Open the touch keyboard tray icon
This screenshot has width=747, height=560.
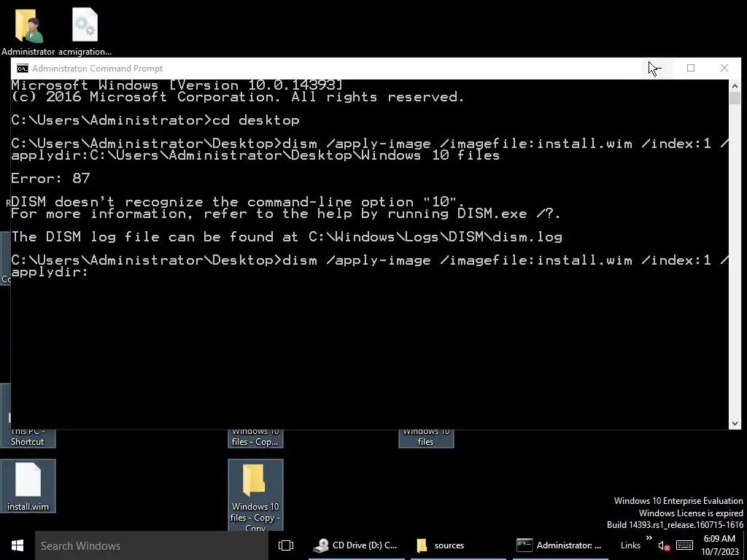pyautogui.click(x=684, y=545)
